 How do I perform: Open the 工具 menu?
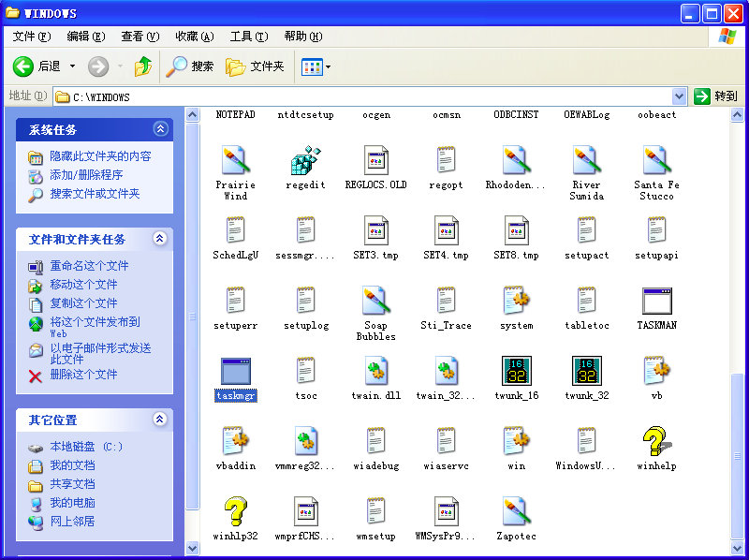point(247,35)
